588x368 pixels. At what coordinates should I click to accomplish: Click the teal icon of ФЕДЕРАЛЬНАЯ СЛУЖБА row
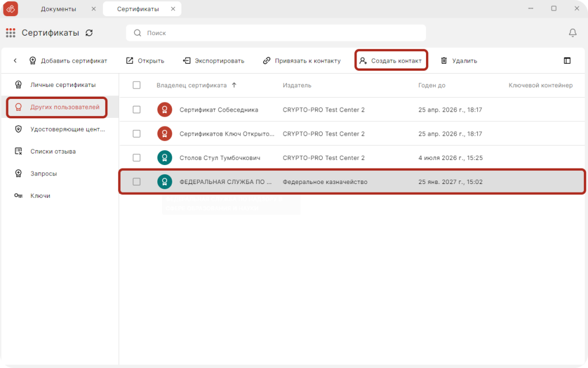click(x=165, y=182)
